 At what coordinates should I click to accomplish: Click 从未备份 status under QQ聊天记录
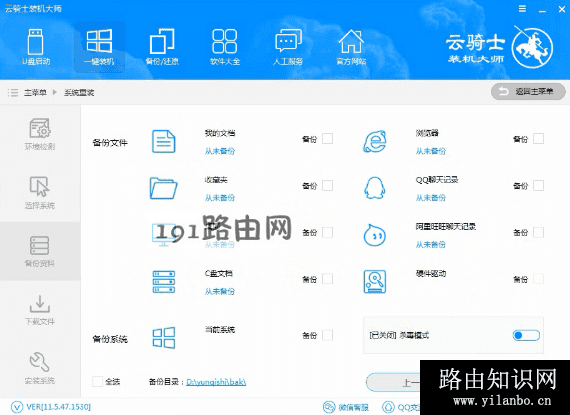click(x=430, y=198)
